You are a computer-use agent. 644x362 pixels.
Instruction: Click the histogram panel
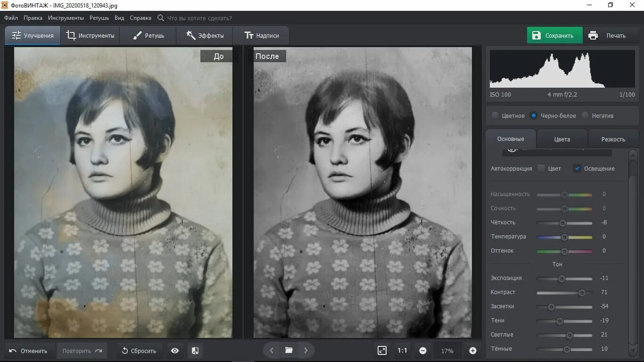pyautogui.click(x=562, y=69)
